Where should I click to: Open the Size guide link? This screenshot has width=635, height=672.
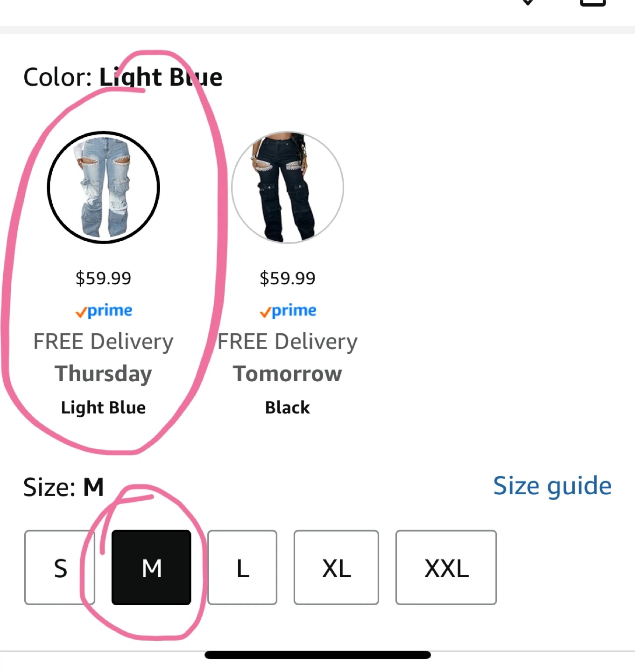coord(552,486)
